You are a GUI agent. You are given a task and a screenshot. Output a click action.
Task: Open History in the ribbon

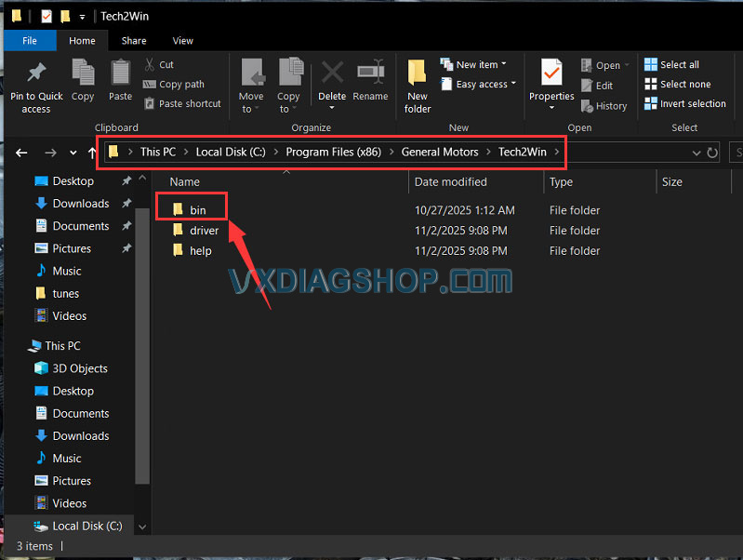(604, 106)
